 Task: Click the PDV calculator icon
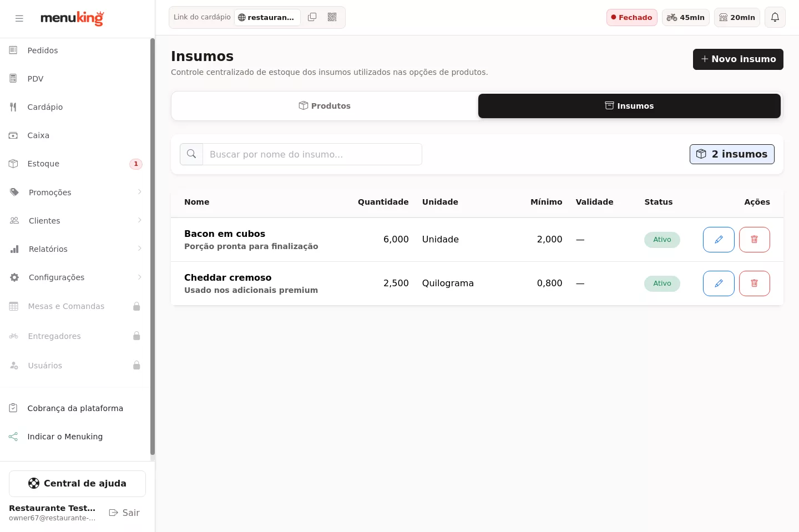[x=13, y=79]
